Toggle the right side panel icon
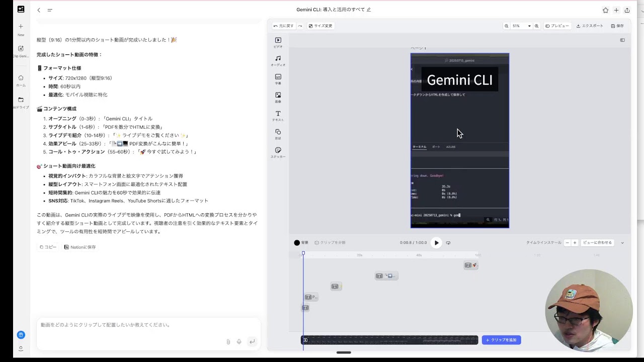 click(622, 40)
